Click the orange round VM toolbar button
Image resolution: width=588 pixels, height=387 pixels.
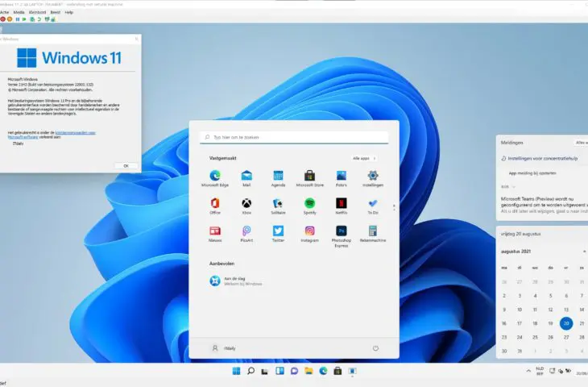(10, 19)
